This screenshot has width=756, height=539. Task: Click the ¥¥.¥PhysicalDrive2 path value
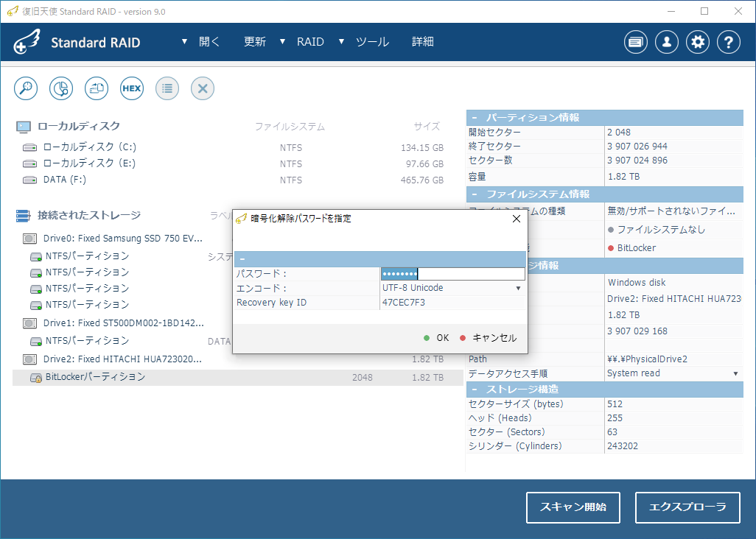pyautogui.click(x=647, y=359)
